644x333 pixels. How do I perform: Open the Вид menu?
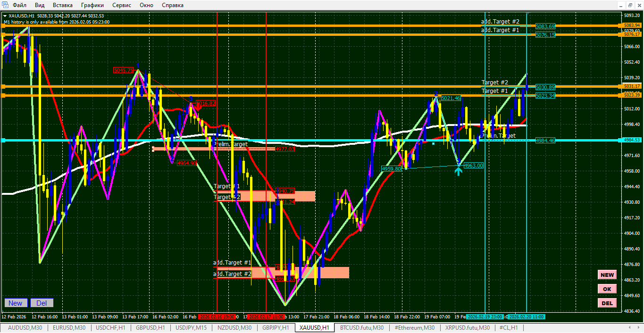(40, 5)
